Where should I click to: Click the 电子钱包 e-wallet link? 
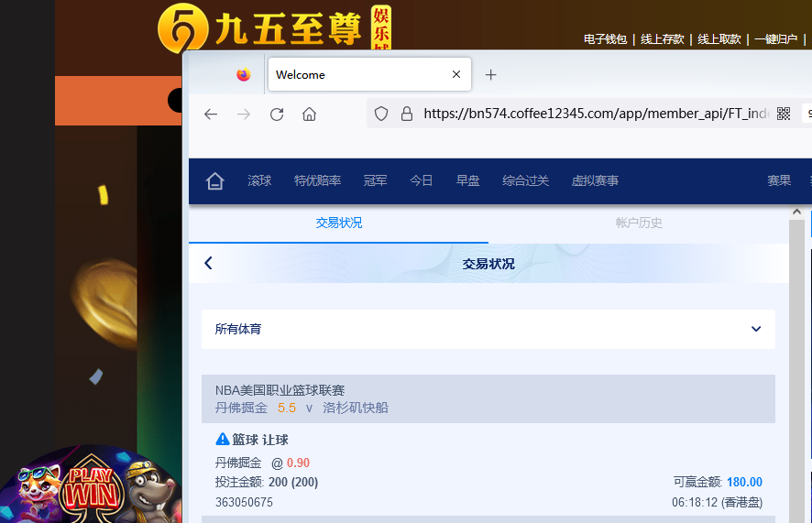(606, 39)
